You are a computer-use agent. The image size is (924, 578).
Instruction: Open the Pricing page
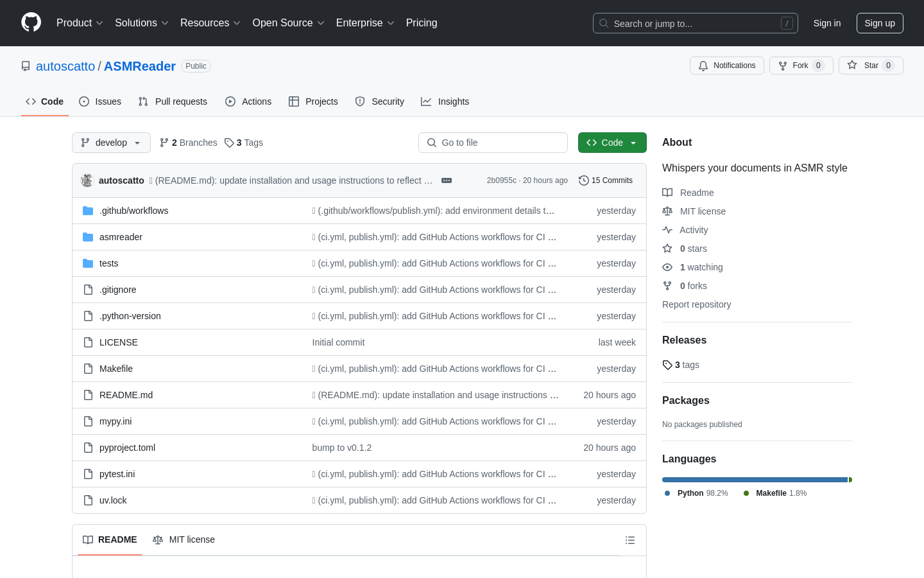[x=422, y=23]
